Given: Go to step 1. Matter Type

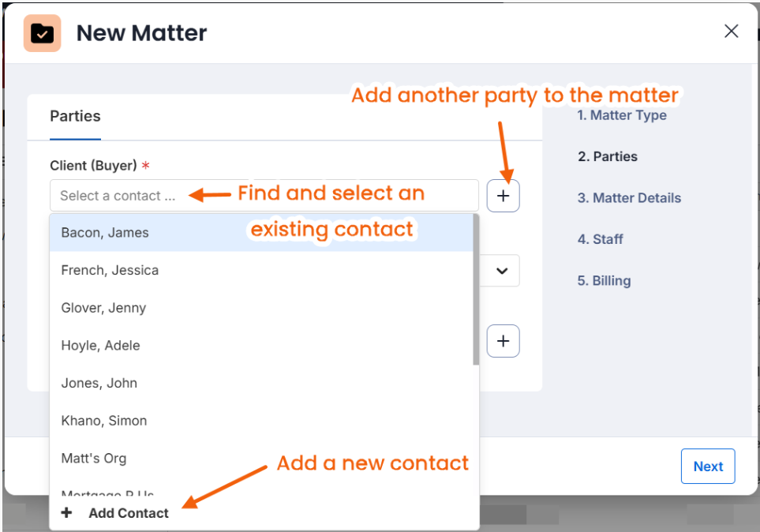Looking at the screenshot, I should tap(621, 115).
